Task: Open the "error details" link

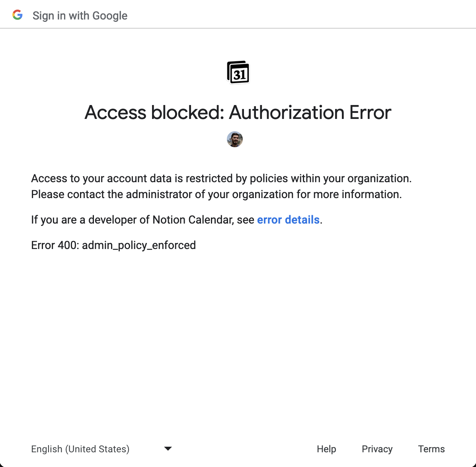Action: click(288, 220)
